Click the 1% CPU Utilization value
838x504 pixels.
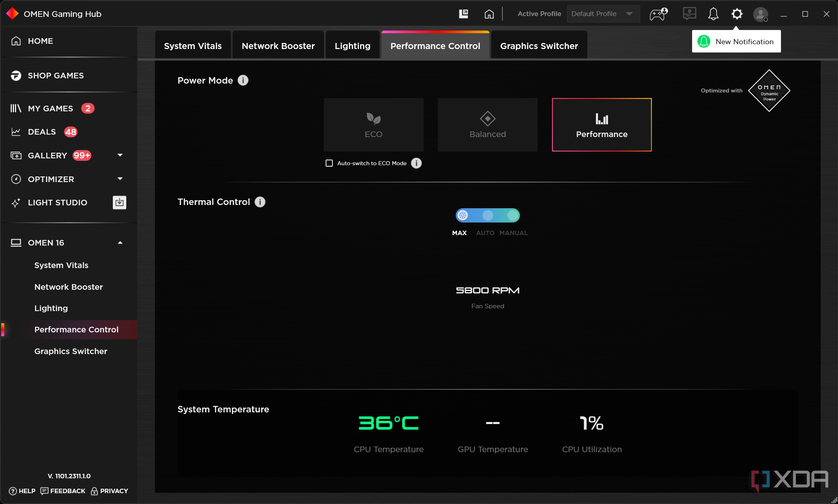592,423
